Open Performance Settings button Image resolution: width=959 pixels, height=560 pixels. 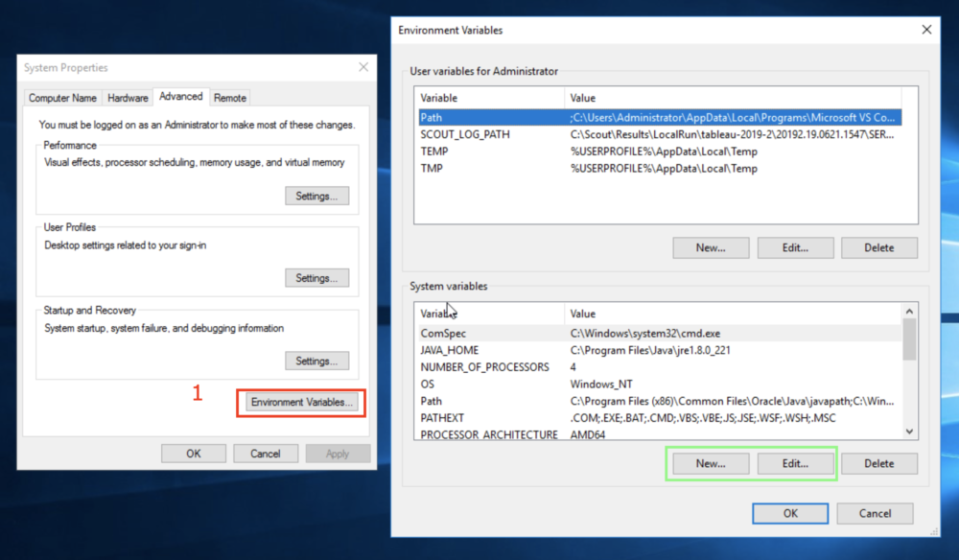tap(316, 196)
